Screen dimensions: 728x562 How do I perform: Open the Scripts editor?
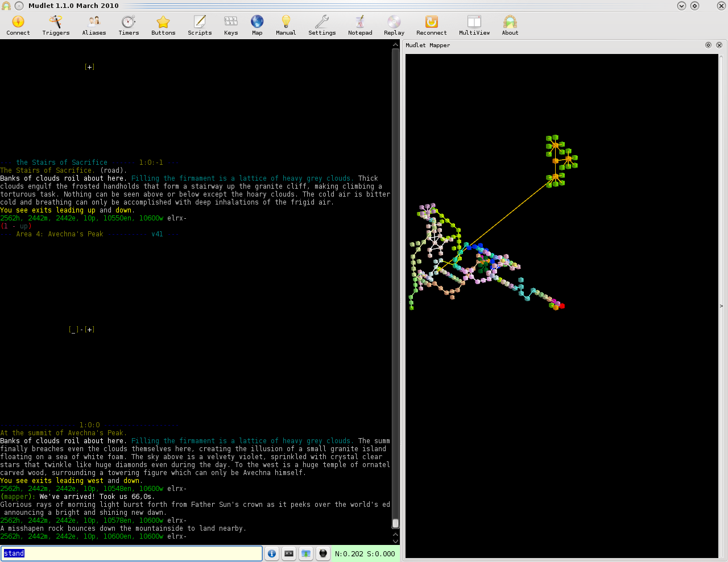pyautogui.click(x=200, y=26)
